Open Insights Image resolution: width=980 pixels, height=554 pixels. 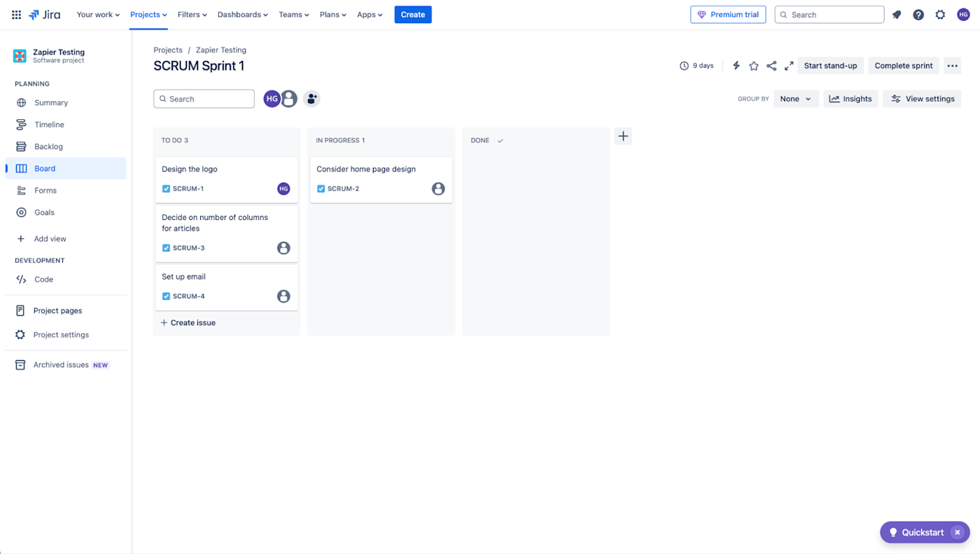[x=850, y=99]
